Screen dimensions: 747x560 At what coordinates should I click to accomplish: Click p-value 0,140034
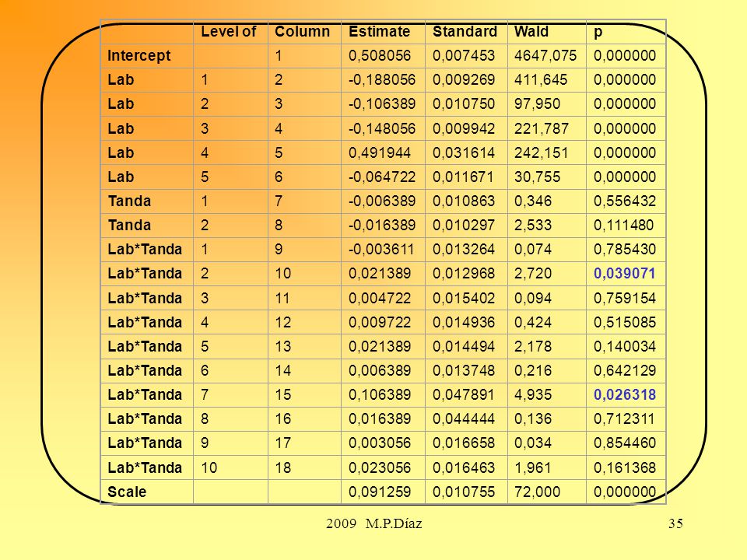tap(625, 346)
